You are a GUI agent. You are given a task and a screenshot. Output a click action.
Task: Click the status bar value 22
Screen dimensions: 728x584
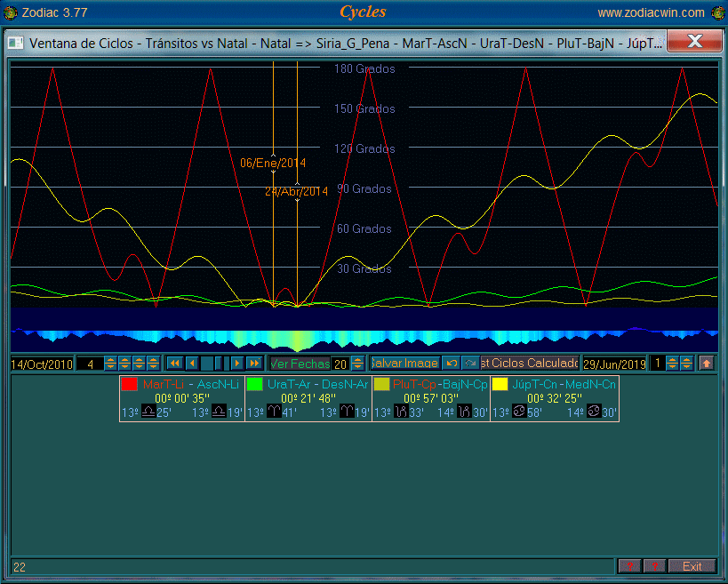20,567
